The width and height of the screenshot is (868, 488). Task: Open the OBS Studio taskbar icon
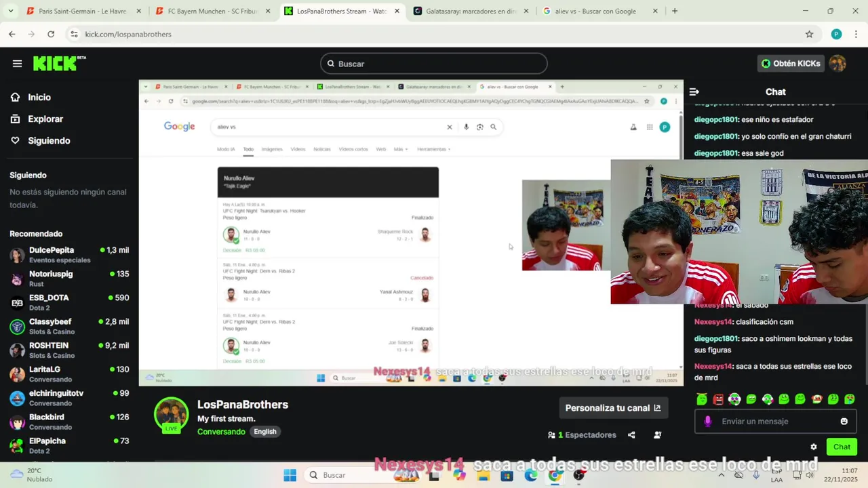click(578, 475)
